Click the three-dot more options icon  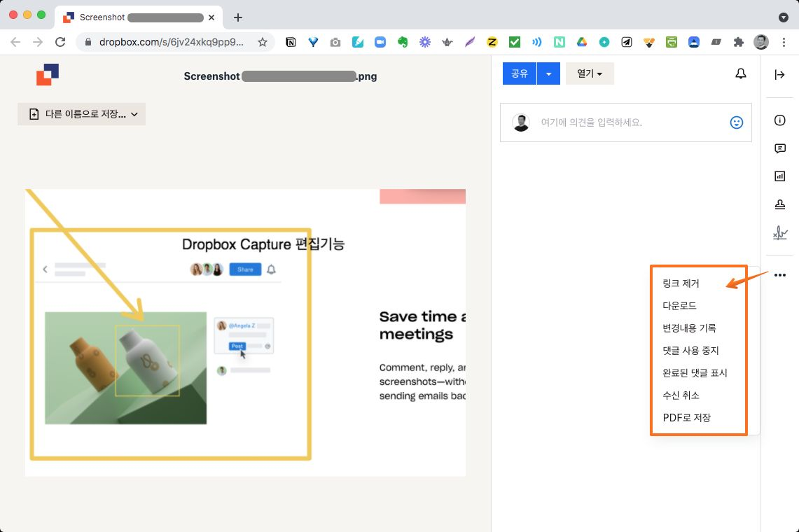[779, 275]
